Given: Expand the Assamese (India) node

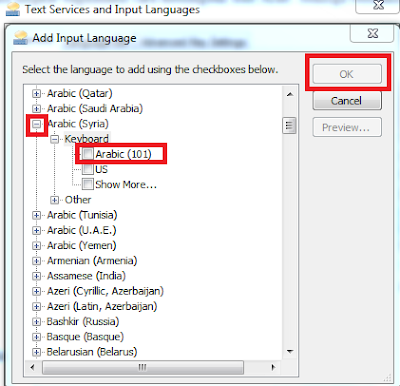Looking at the screenshot, I should (37, 276).
